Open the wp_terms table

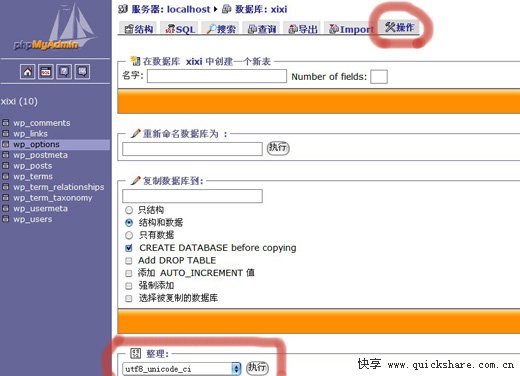point(33,176)
